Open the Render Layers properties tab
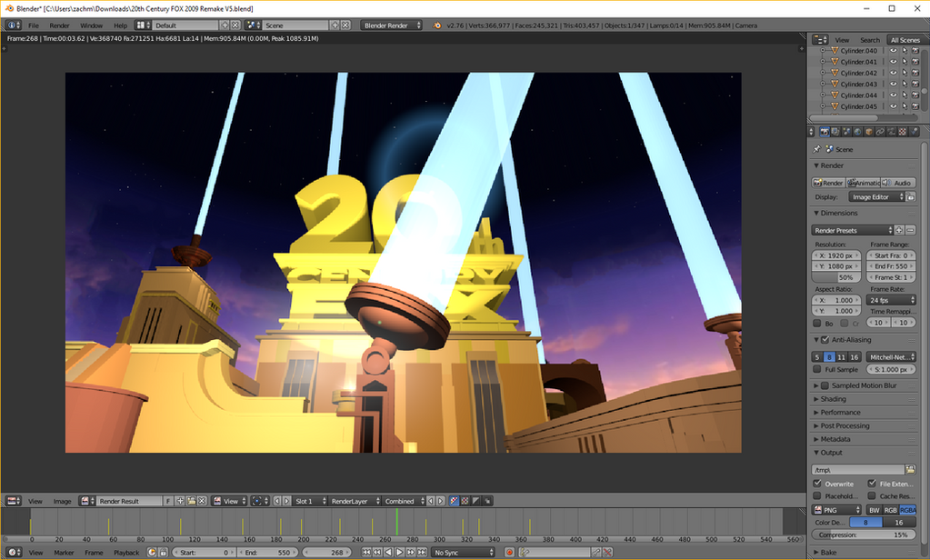 click(x=835, y=132)
